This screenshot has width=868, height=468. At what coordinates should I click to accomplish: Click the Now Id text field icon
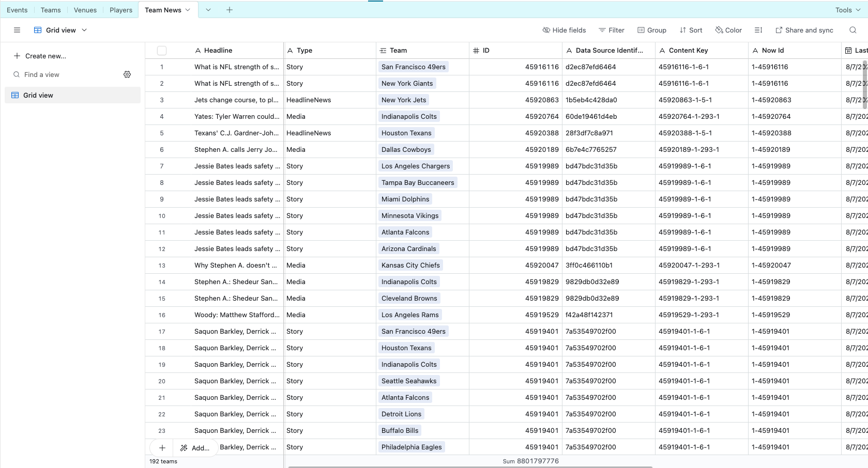coord(755,50)
